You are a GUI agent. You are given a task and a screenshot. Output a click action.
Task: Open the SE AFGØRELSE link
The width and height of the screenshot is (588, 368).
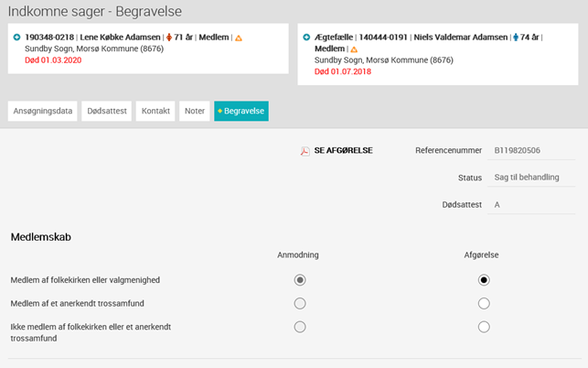click(x=343, y=150)
